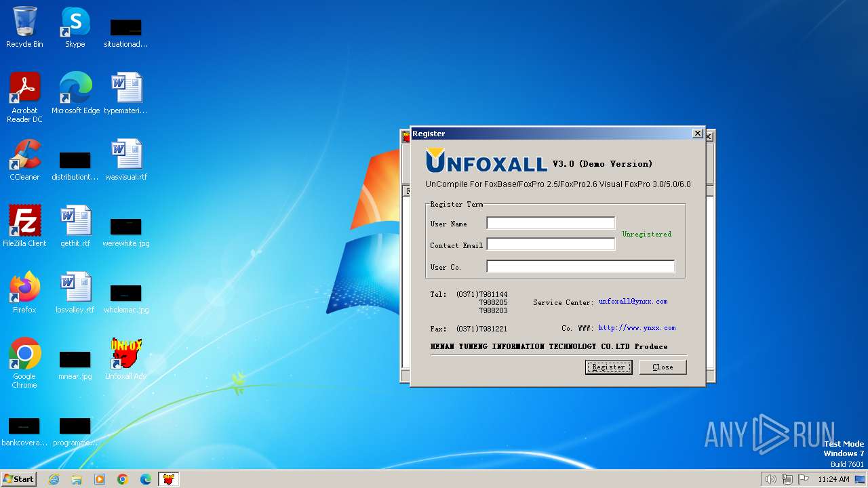
Task: Click the Register button
Action: click(x=609, y=367)
